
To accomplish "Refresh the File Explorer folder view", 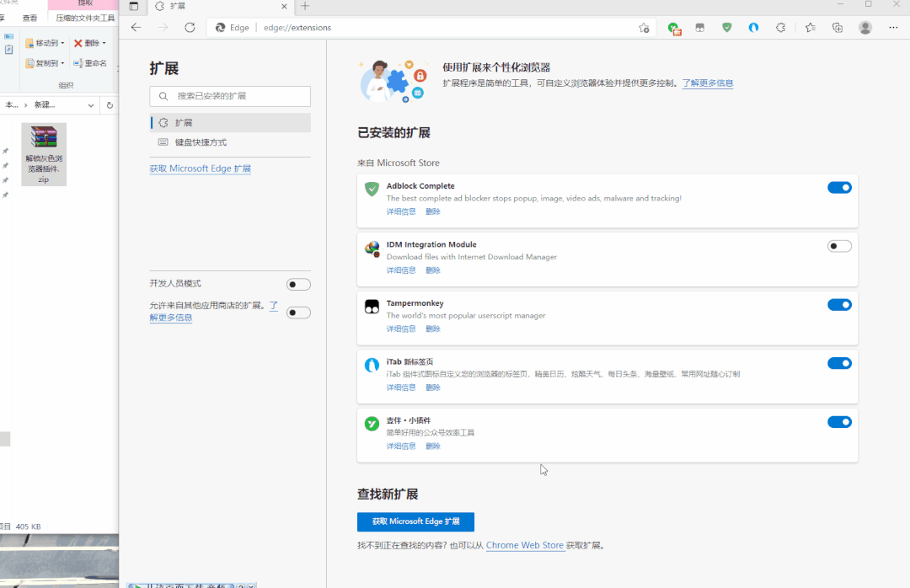I will (110, 105).
